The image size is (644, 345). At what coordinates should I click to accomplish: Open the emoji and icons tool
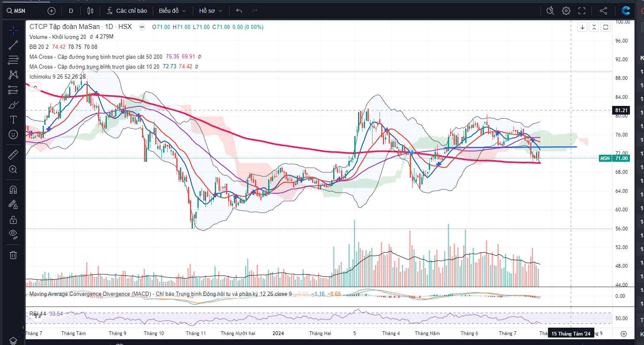[x=13, y=134]
